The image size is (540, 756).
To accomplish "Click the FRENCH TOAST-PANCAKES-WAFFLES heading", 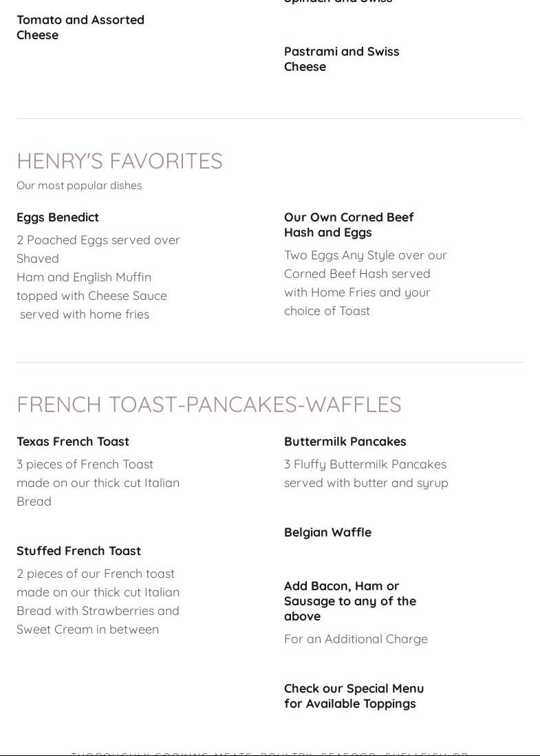I will [x=209, y=404].
